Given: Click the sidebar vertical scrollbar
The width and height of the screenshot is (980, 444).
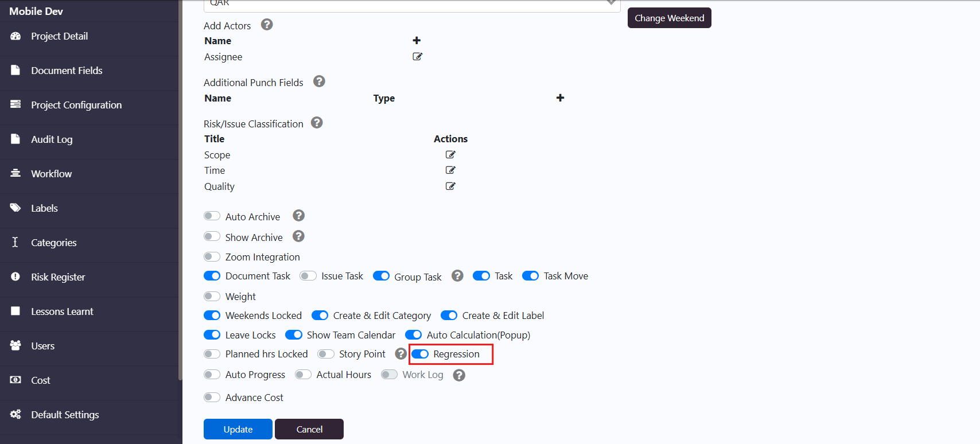Looking at the screenshot, I should pyautogui.click(x=180, y=189).
